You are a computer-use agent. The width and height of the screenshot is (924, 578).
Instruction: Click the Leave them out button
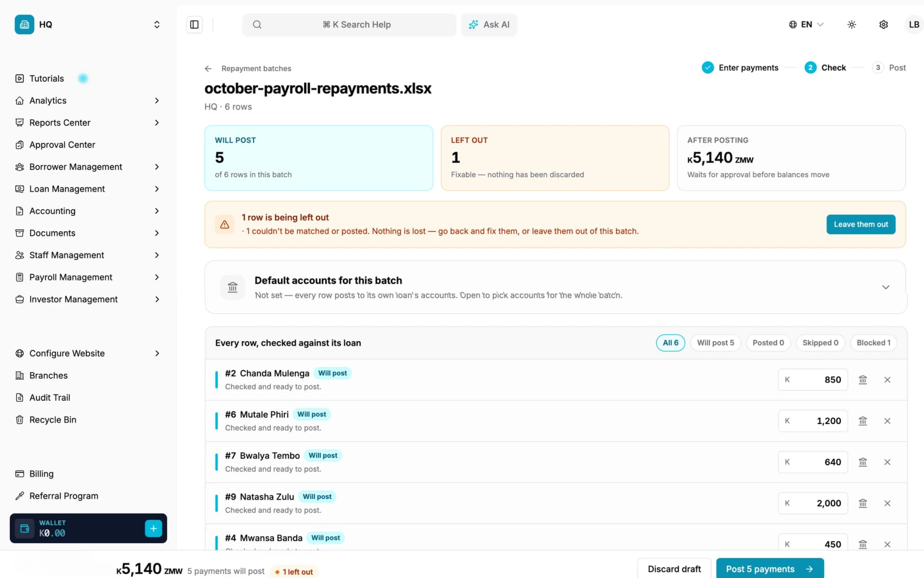[x=861, y=224]
